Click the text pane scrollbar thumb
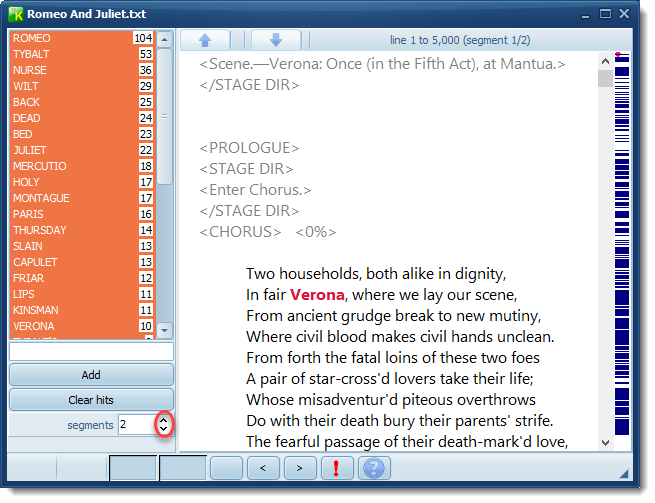This screenshot has width=655, height=503. tap(605, 79)
